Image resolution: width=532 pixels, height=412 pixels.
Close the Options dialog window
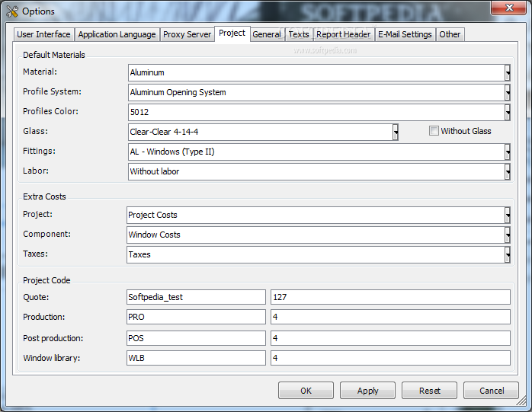508,8
